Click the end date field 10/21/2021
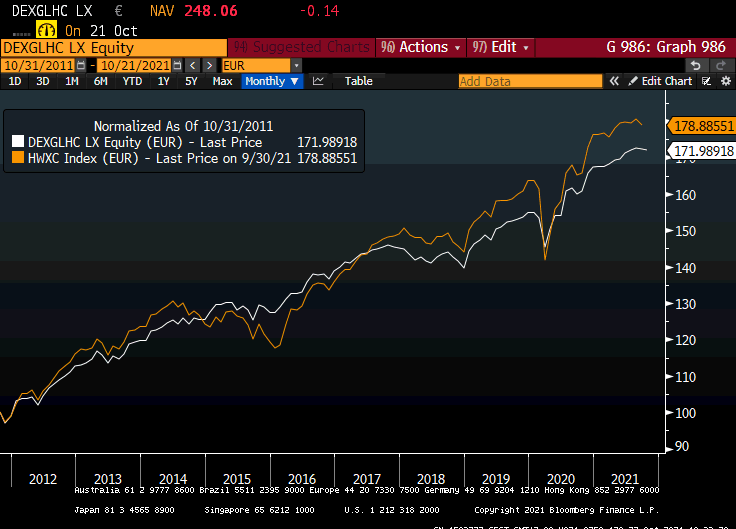This screenshot has width=736, height=529. point(135,66)
